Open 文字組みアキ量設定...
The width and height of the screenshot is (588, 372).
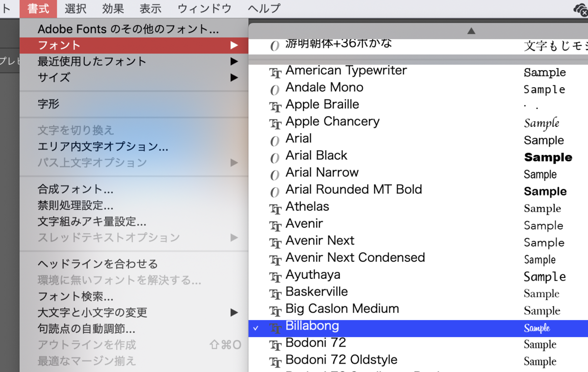(x=92, y=222)
